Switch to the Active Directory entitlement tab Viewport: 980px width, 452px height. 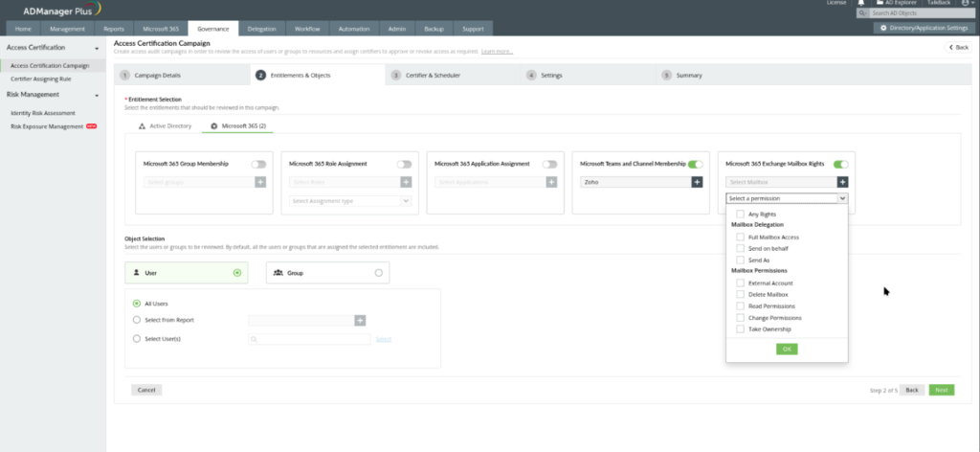166,125
